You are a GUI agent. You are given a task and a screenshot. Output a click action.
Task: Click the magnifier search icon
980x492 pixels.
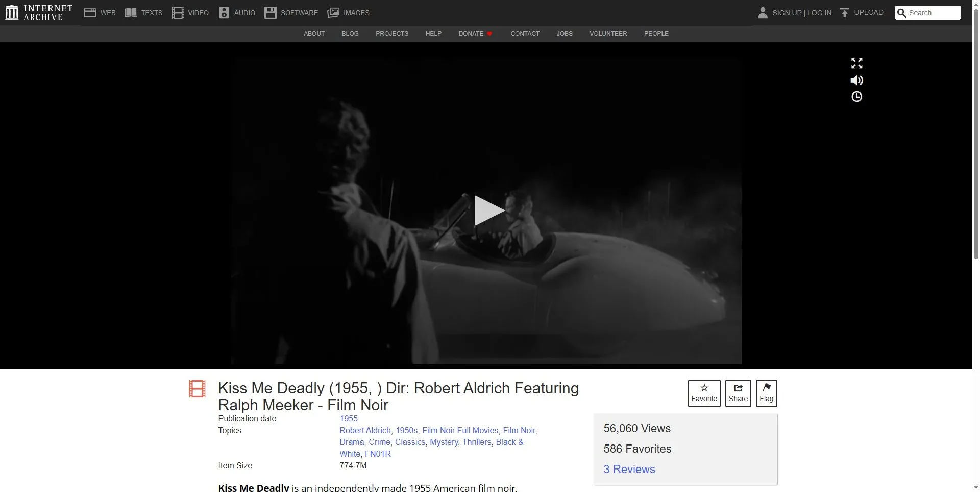(902, 13)
